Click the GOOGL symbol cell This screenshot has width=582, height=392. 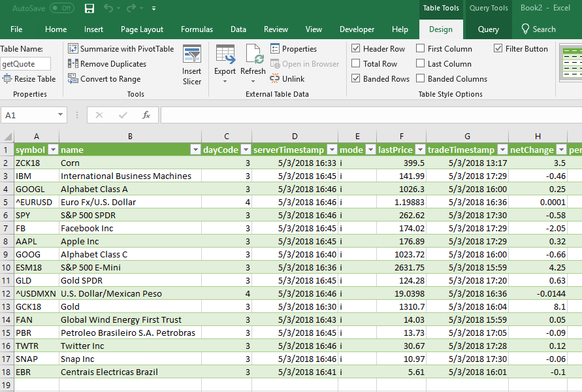[x=37, y=189]
